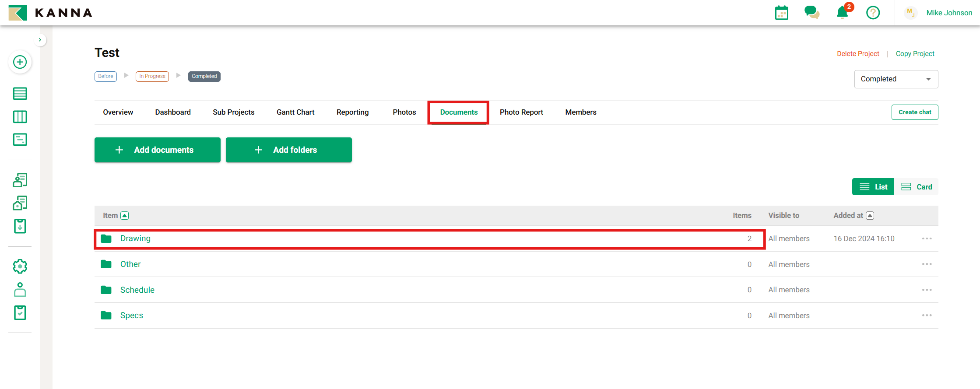Open the KANNA logo home
The width and height of the screenshot is (980, 389).
click(50, 13)
